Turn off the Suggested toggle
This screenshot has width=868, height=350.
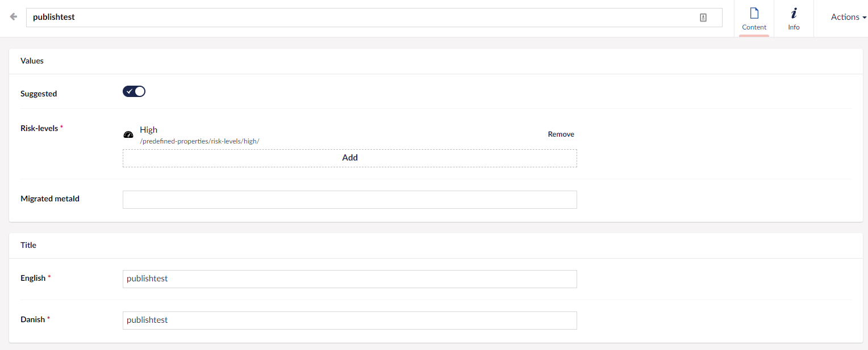coord(134,91)
